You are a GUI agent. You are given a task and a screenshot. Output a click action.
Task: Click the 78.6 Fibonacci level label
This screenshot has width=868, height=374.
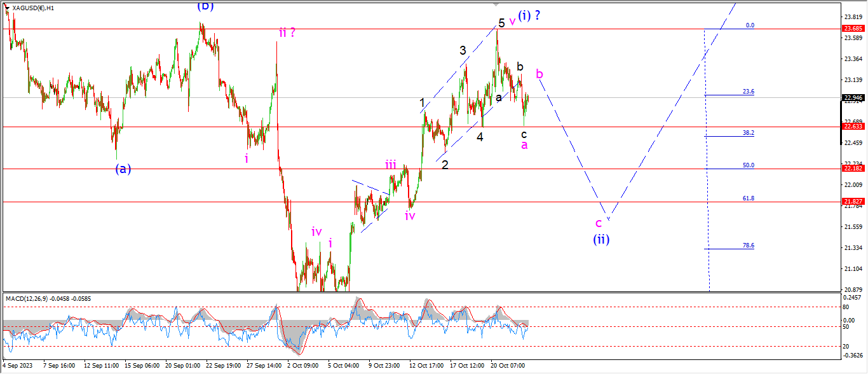point(748,246)
